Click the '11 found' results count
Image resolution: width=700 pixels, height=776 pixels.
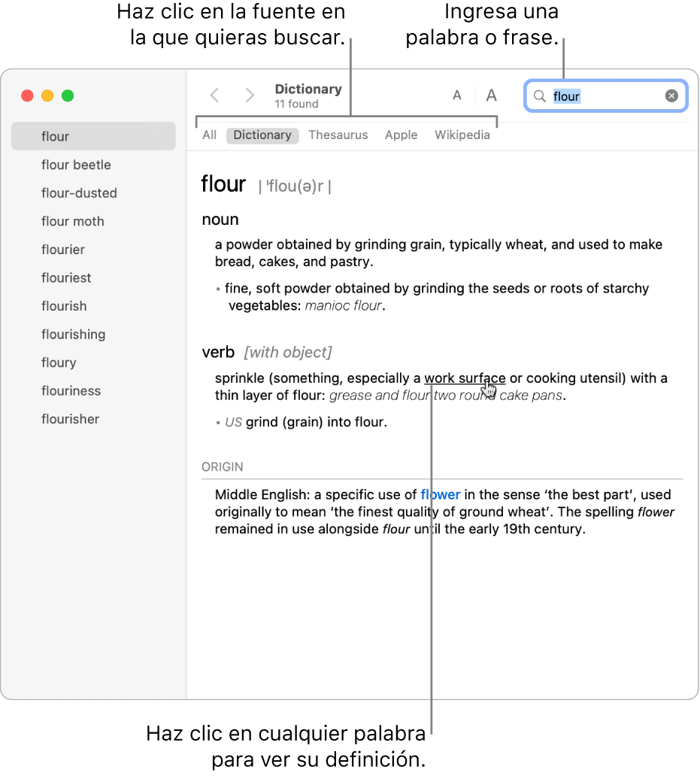point(296,104)
